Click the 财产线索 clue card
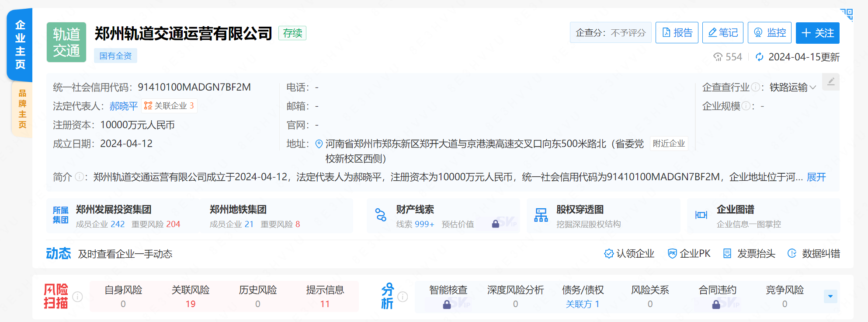 point(443,216)
